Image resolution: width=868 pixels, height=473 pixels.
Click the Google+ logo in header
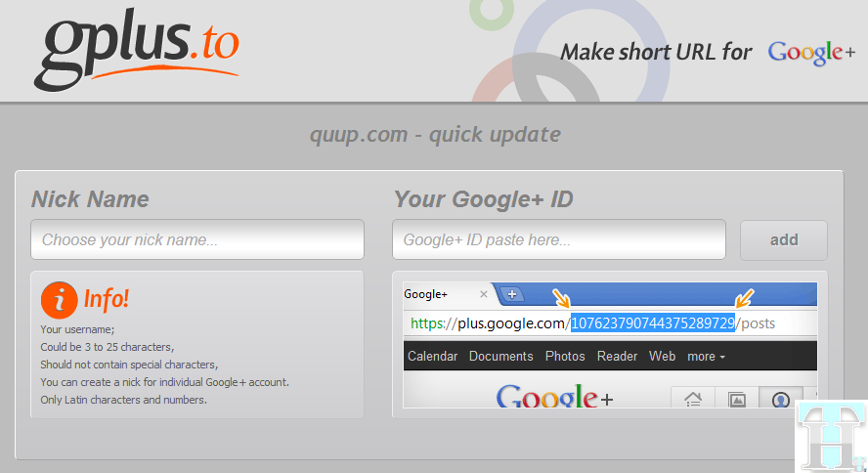[x=811, y=53]
